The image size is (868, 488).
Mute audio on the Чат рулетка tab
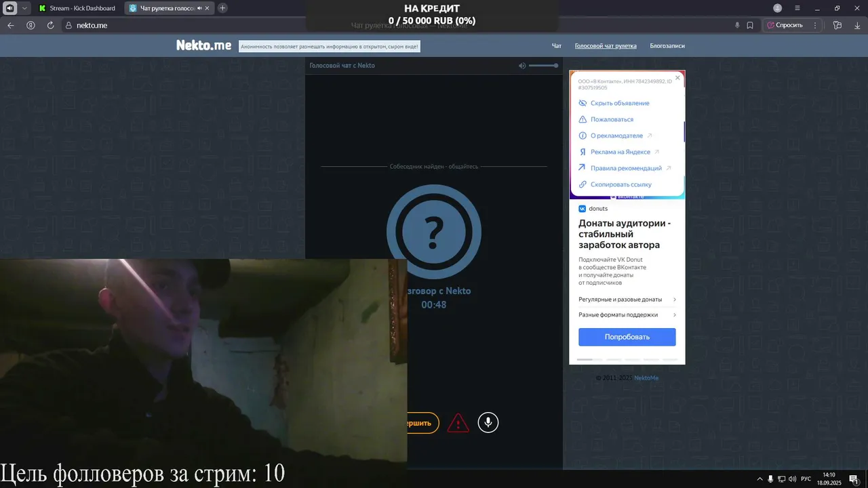pyautogui.click(x=199, y=8)
